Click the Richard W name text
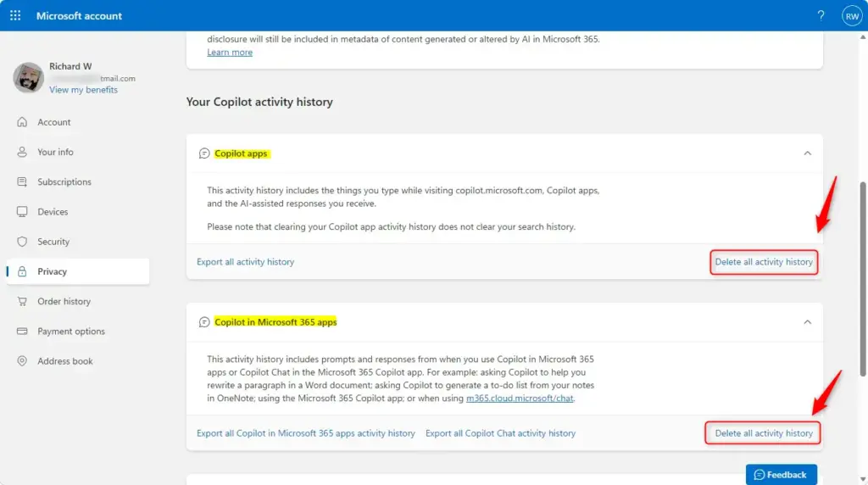Image resolution: width=868 pixels, height=485 pixels. click(x=70, y=66)
